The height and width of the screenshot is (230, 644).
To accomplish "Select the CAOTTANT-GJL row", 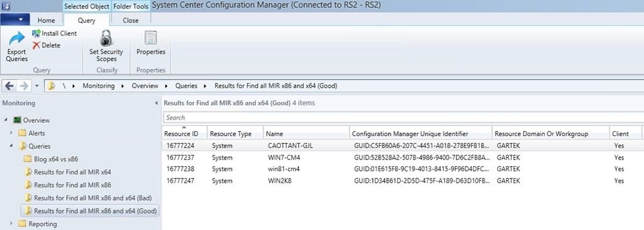I will (403, 146).
